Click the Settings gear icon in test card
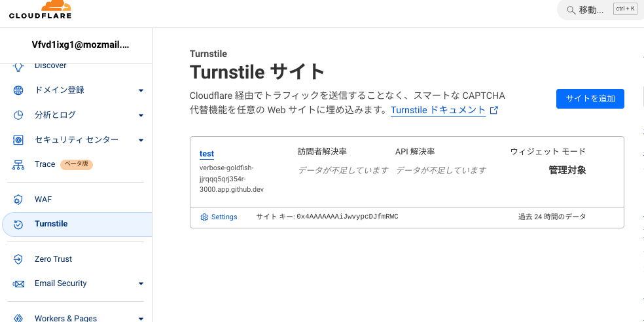644x322 pixels. point(204,217)
